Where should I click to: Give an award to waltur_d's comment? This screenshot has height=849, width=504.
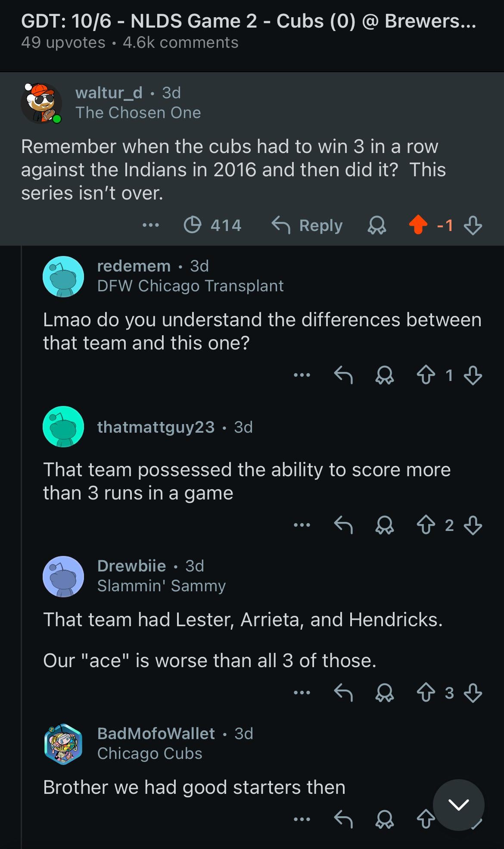(x=376, y=225)
